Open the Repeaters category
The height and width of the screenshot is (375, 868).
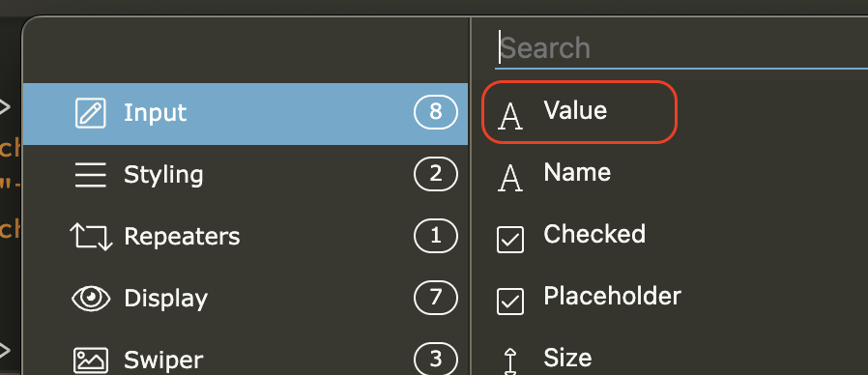pos(246,237)
